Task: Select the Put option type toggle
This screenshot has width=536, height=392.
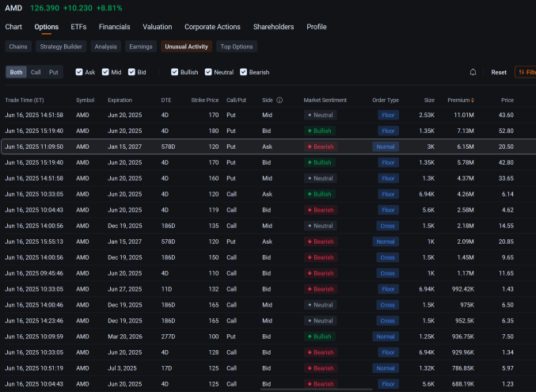Action: (54, 72)
